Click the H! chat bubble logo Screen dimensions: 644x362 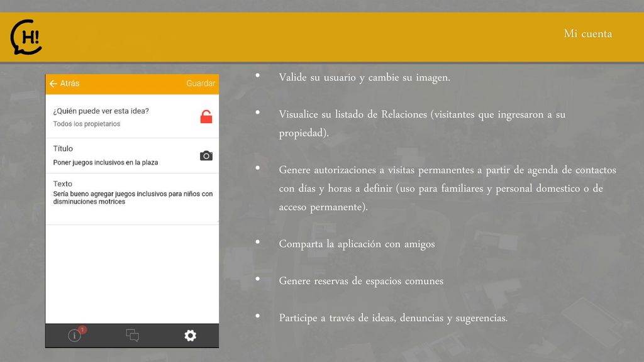point(26,37)
